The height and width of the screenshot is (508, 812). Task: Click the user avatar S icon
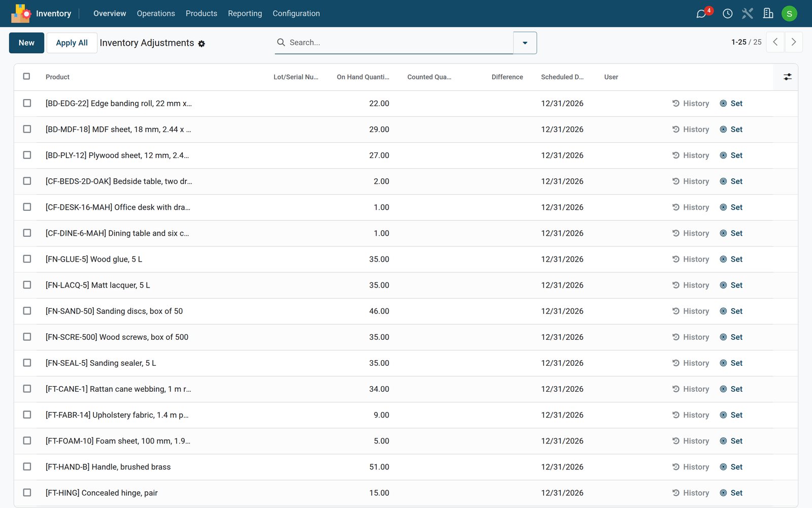(x=789, y=14)
